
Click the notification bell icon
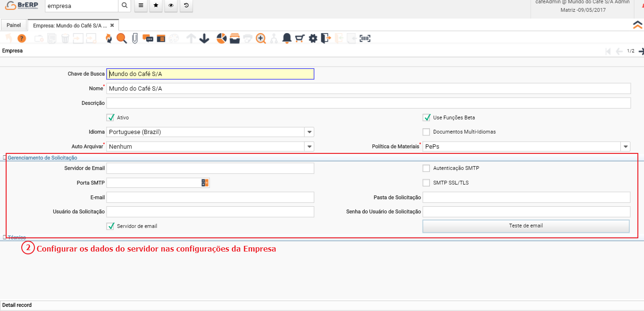point(286,38)
